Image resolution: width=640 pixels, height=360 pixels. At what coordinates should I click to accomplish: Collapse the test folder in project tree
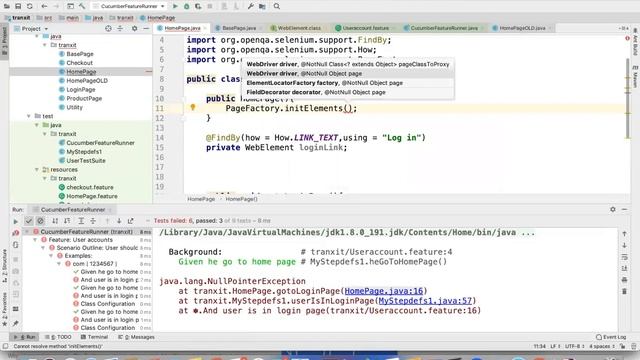coord(29,116)
